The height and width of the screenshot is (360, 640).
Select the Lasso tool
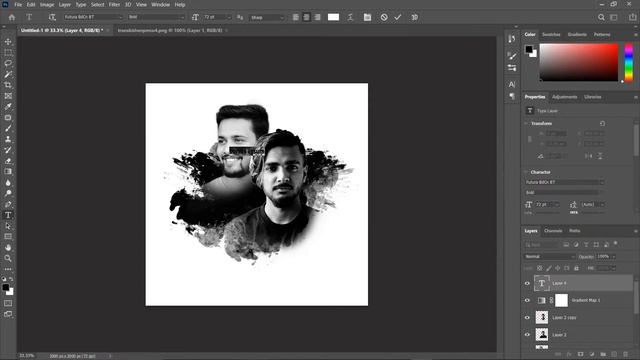pos(8,63)
